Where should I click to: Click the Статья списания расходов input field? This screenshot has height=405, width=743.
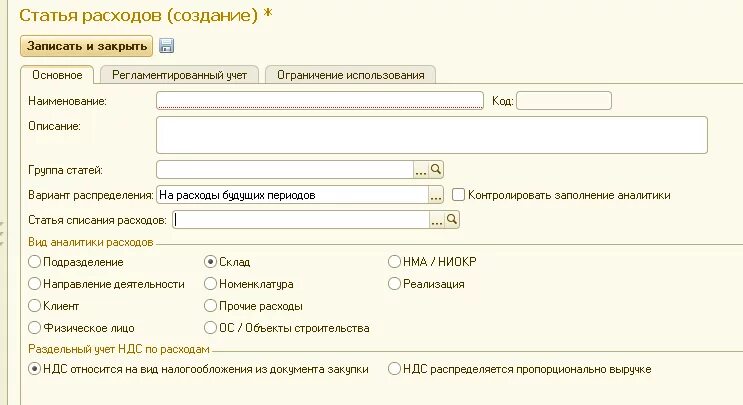click(301, 220)
